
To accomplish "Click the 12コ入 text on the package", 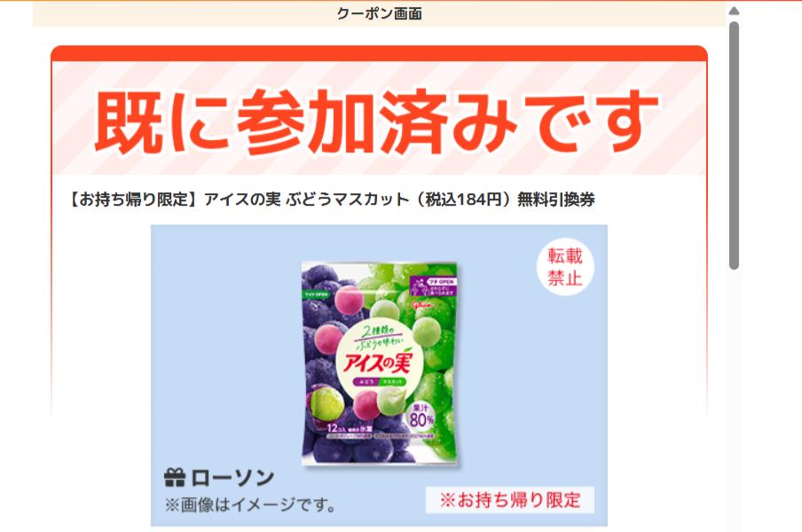I will [337, 428].
